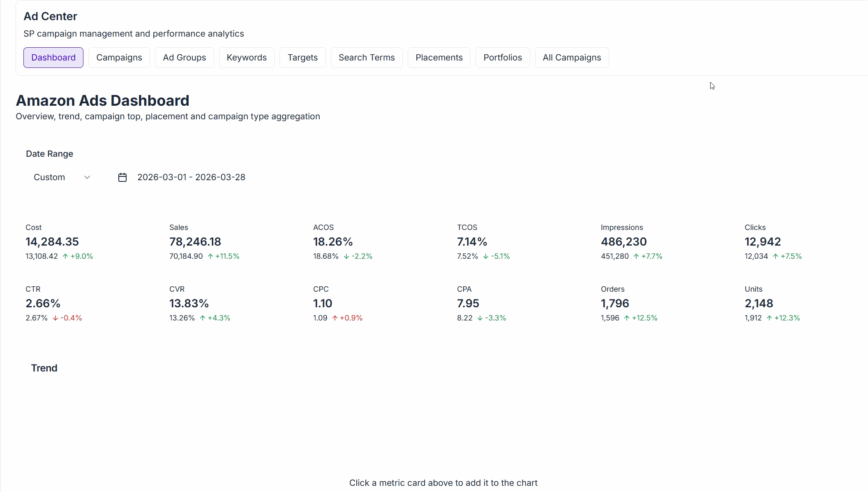Switch to the Portfolios tab
Screen dimensions: 868x492
[503, 58]
